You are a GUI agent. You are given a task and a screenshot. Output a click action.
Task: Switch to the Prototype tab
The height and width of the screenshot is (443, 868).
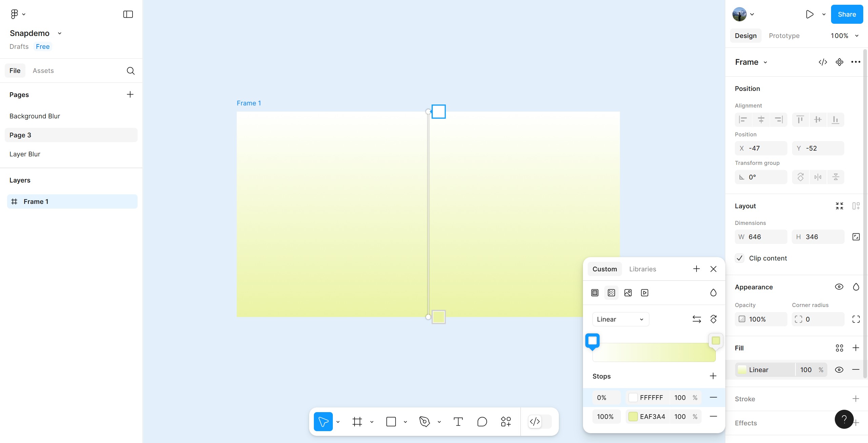click(784, 36)
